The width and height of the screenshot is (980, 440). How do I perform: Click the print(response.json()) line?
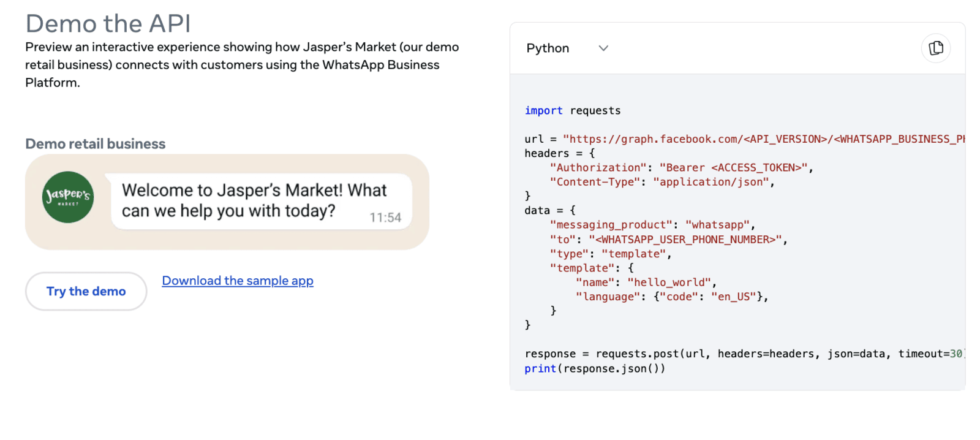coord(595,368)
